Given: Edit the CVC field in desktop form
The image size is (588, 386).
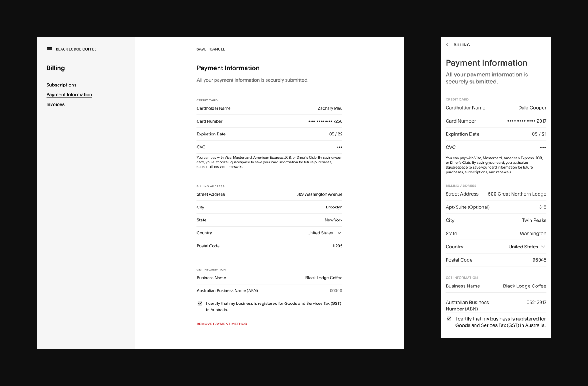Looking at the screenshot, I should coord(269,147).
